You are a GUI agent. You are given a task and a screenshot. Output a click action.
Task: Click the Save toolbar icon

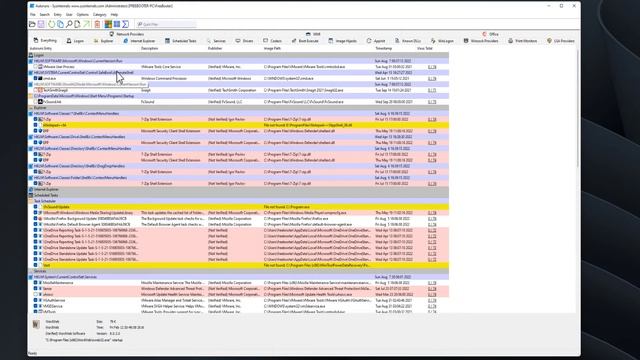click(x=41, y=24)
